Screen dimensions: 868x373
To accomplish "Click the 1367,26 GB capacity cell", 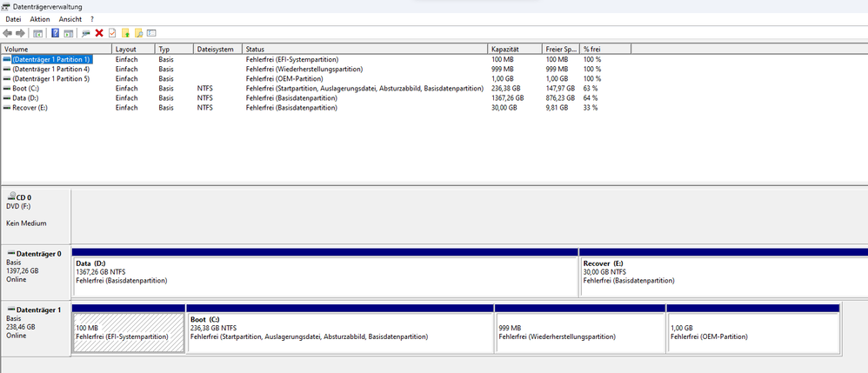I will point(507,98).
